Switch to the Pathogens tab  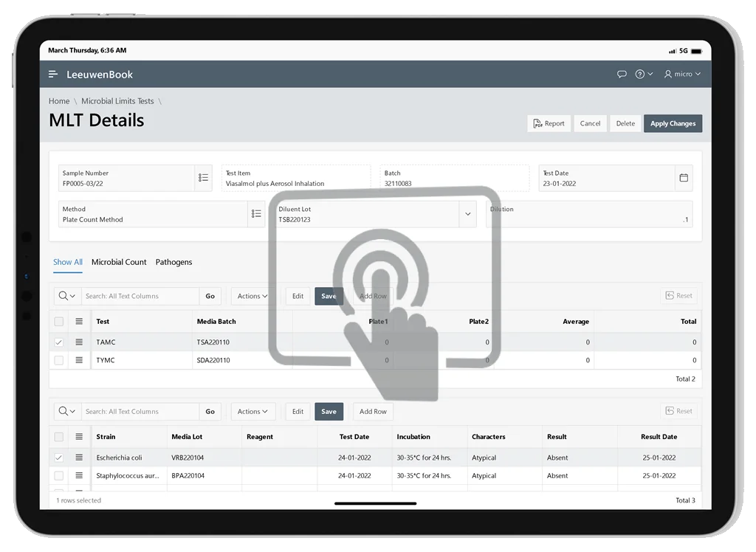coord(173,262)
